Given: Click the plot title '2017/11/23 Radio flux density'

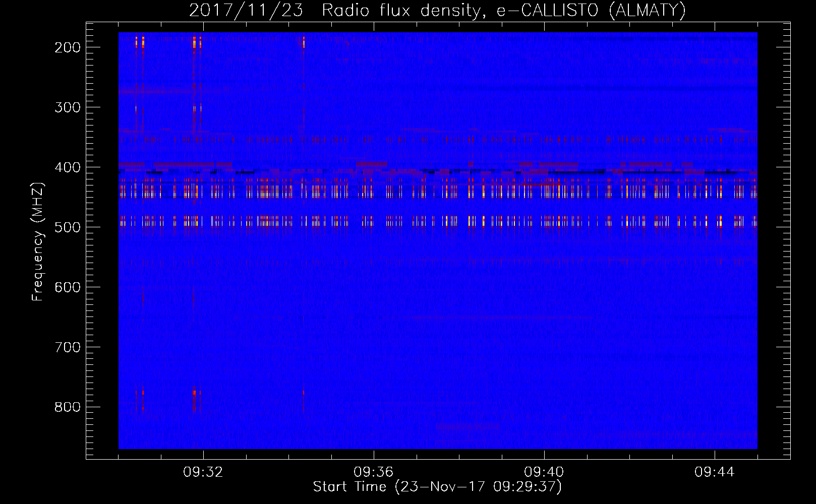Looking at the screenshot, I should pyautogui.click(x=437, y=10).
